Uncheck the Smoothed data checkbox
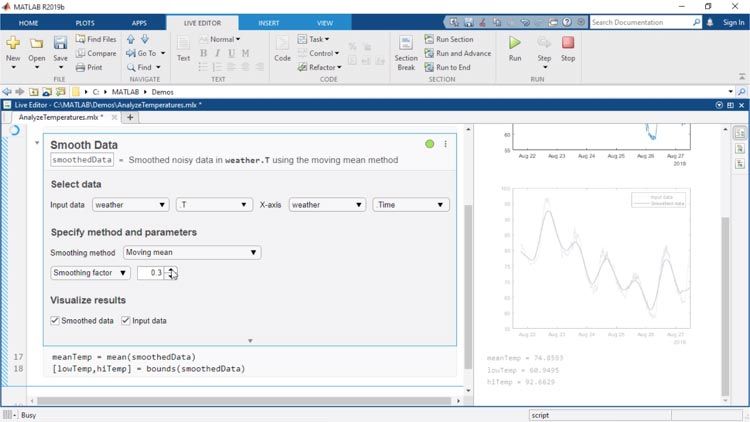The image size is (750, 422). pyautogui.click(x=55, y=321)
